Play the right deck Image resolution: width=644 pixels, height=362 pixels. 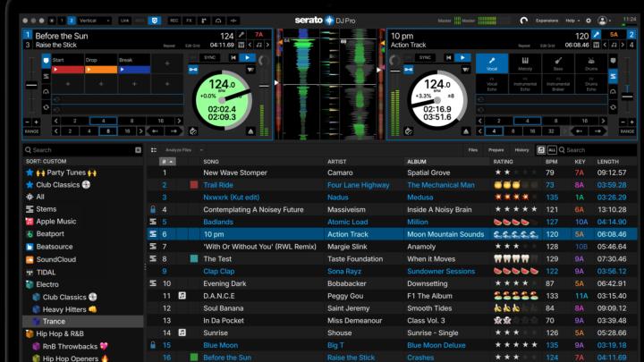point(462,58)
